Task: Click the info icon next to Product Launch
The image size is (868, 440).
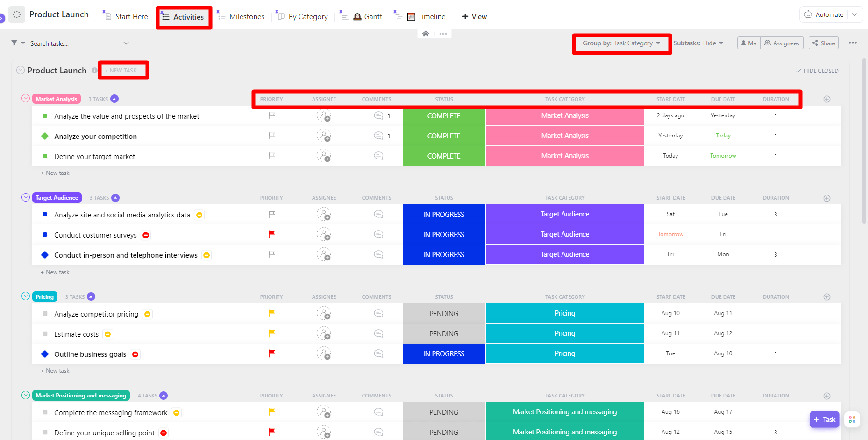Action: [x=95, y=70]
